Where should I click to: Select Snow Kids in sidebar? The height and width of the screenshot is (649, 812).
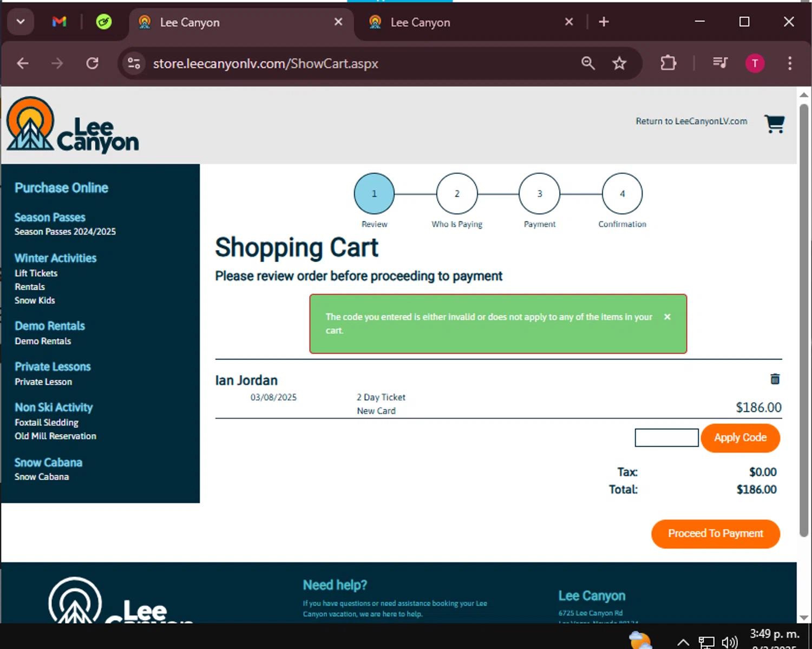pyautogui.click(x=35, y=300)
